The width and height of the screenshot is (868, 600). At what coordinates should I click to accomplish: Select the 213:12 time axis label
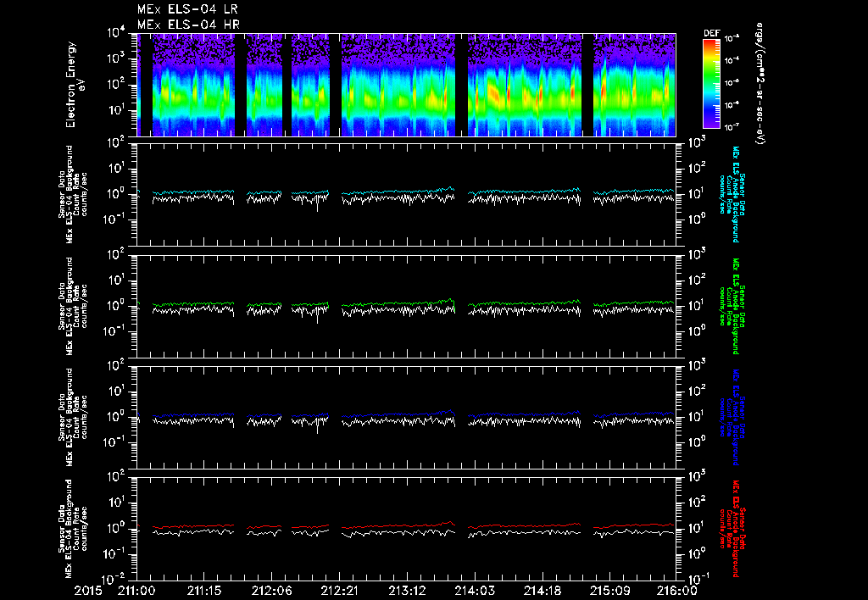[x=408, y=590]
